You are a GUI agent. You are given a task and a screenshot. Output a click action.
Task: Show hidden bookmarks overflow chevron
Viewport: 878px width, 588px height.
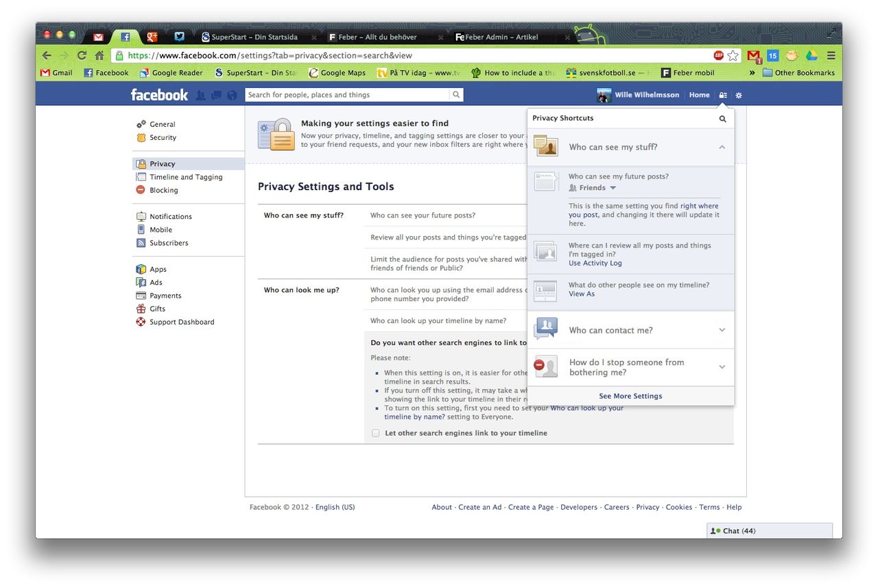[752, 73]
